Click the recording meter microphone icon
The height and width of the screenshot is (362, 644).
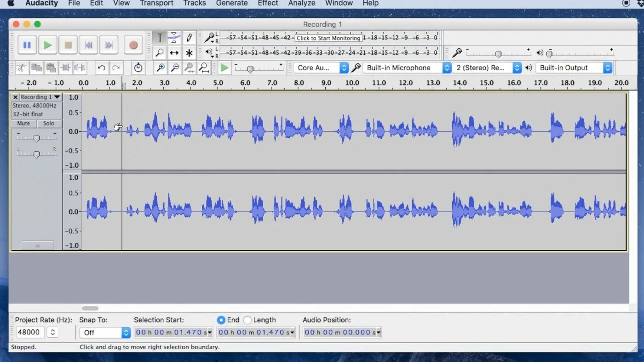pyautogui.click(x=210, y=37)
